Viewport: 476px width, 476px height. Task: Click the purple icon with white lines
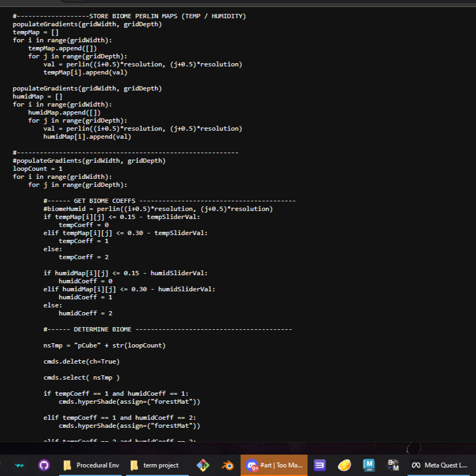(320, 465)
